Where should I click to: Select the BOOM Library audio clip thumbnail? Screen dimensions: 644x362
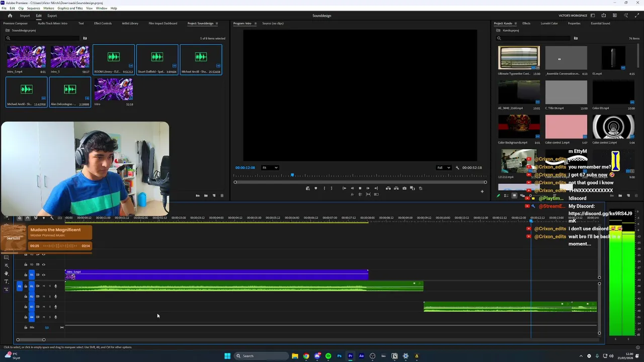(114, 57)
